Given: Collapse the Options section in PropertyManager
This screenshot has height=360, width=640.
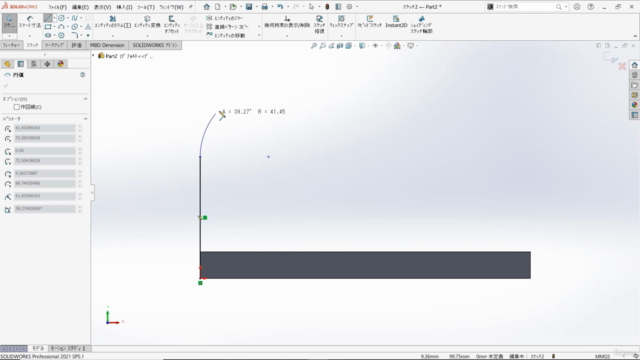Looking at the screenshot, I should 85,99.
